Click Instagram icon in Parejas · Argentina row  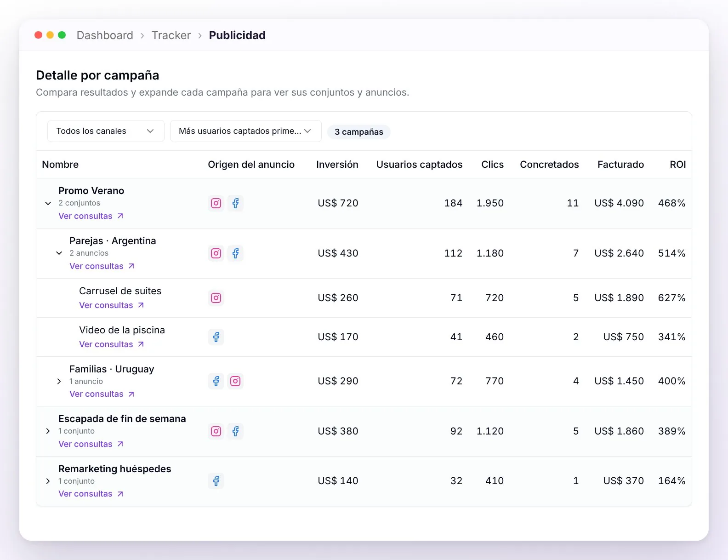pyautogui.click(x=216, y=253)
